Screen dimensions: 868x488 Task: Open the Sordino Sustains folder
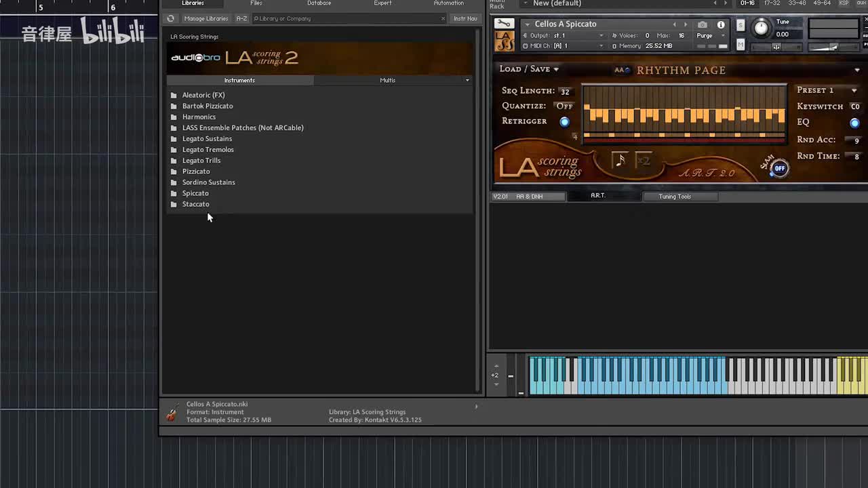(x=208, y=182)
